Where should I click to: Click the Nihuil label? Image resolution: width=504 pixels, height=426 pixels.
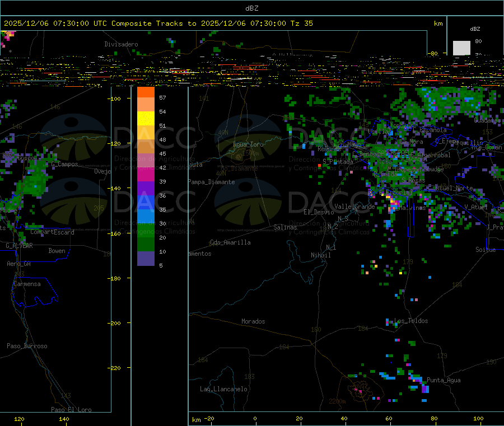(x=321, y=255)
